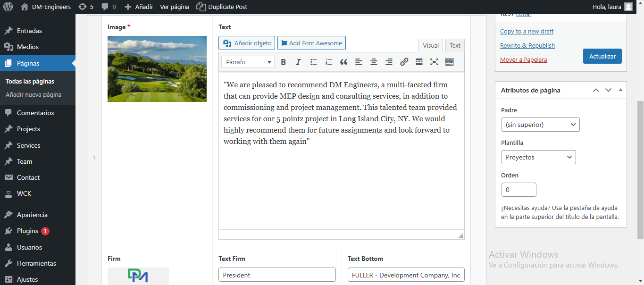Screen dimensions: 644x285
Task: Click the Orden number input
Action: click(519, 190)
